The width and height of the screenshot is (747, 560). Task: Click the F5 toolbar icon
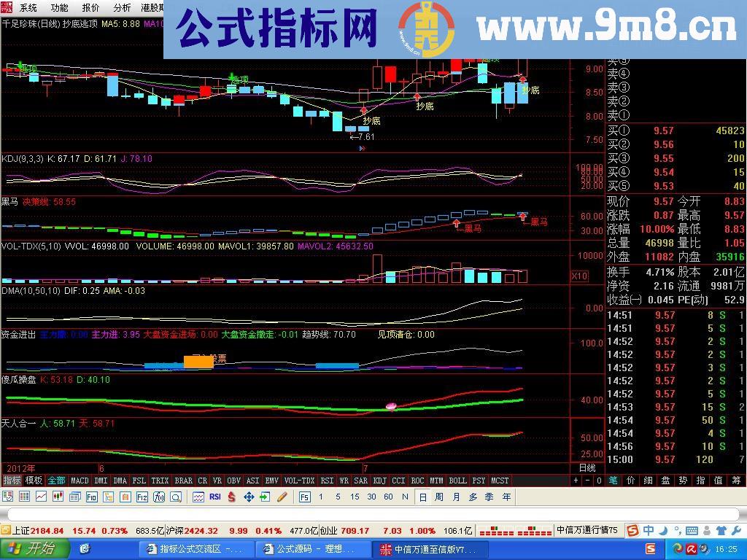pos(304,497)
